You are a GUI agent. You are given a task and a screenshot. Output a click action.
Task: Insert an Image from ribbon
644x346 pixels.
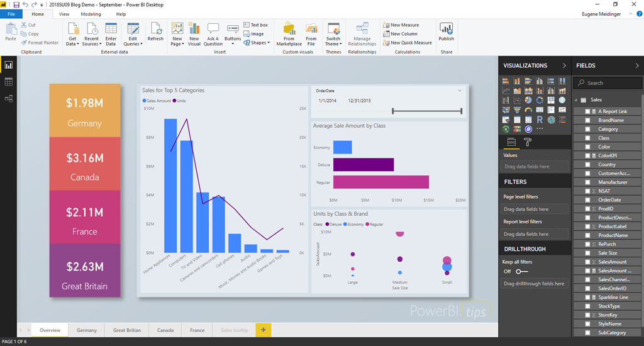coord(253,34)
